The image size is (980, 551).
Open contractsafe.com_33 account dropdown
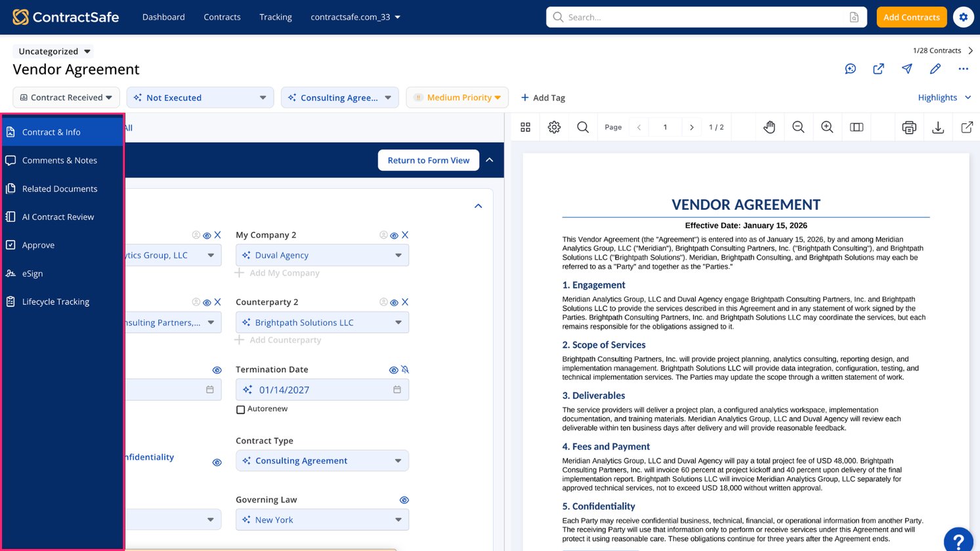pyautogui.click(x=355, y=17)
